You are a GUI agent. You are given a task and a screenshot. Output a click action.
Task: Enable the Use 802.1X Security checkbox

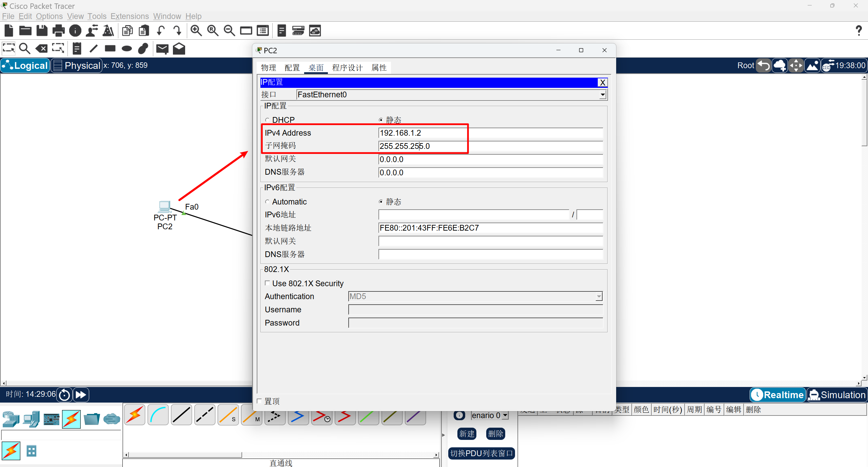tap(268, 283)
